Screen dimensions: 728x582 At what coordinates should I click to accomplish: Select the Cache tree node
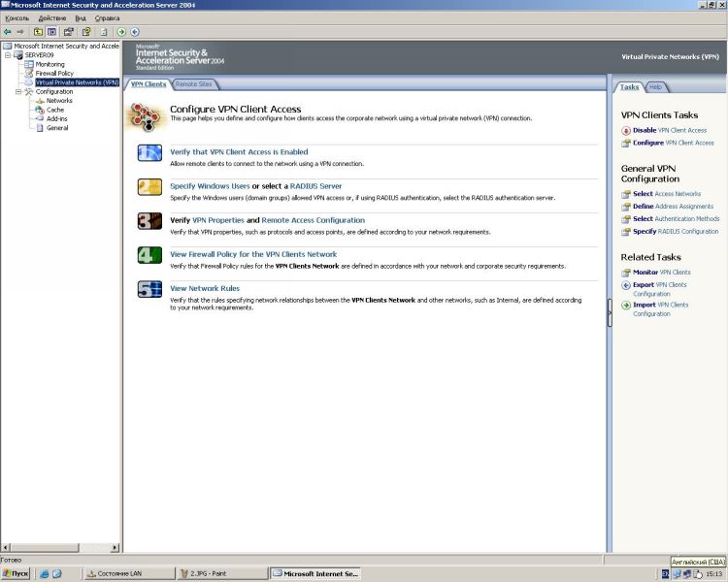54,110
